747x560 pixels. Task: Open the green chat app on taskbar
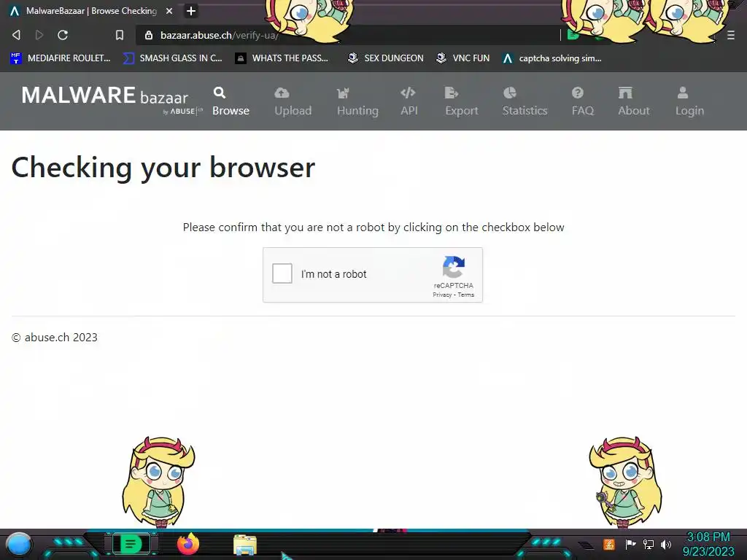[131, 544]
